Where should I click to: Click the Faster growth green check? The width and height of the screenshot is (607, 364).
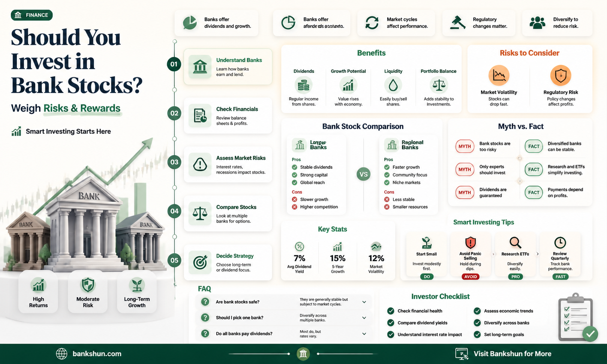coord(387,167)
